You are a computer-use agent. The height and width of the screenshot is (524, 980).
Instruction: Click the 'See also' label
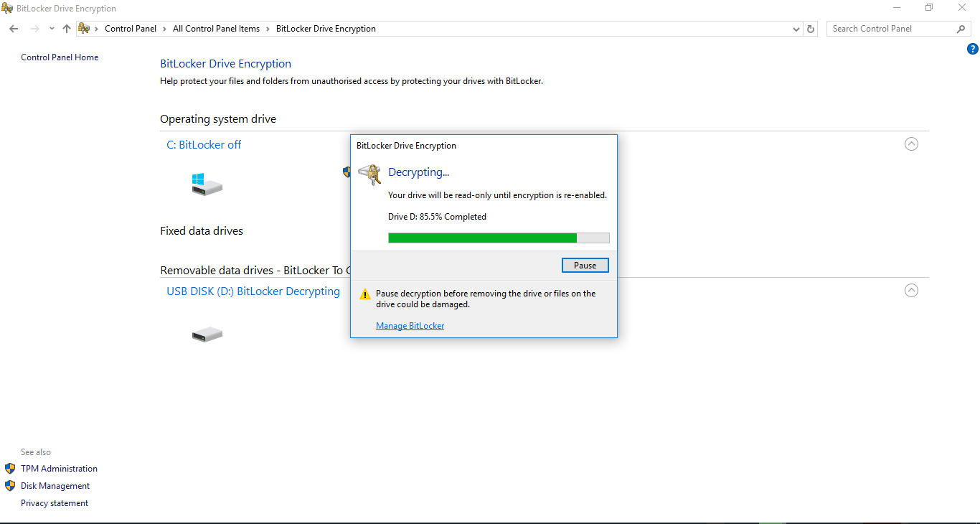pos(36,452)
